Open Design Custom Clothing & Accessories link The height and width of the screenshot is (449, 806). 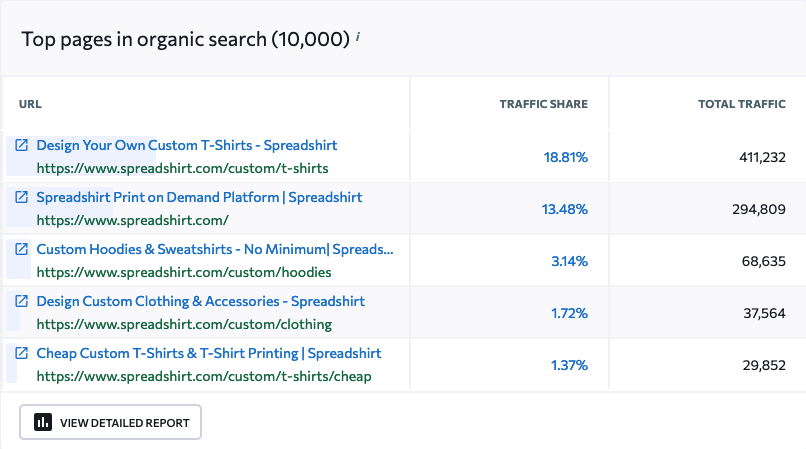coord(200,301)
